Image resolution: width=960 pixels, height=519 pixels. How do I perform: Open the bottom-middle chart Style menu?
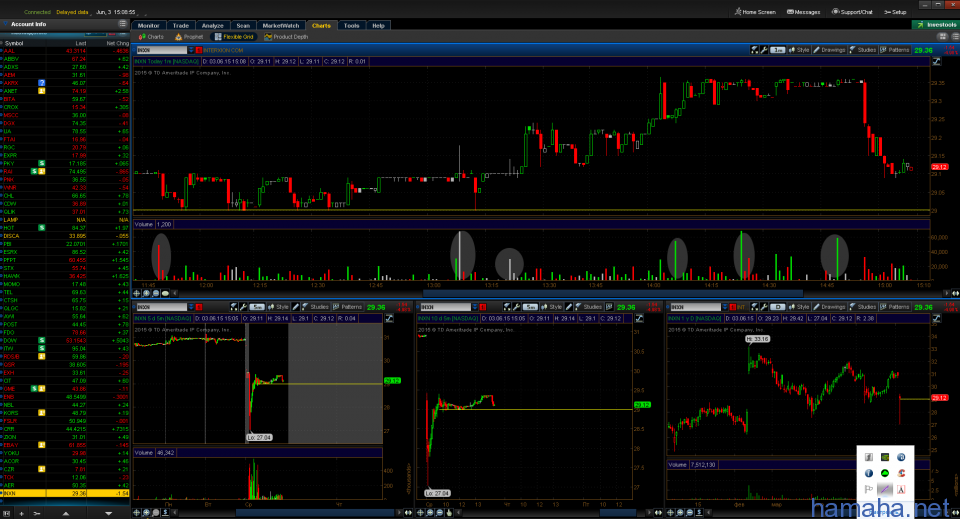(552, 307)
